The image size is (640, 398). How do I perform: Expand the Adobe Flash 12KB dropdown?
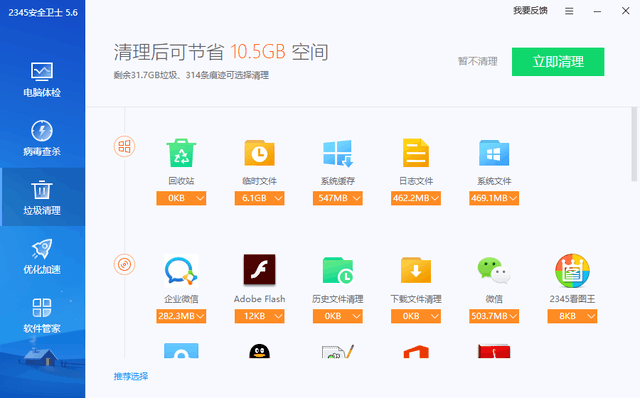pos(260,316)
